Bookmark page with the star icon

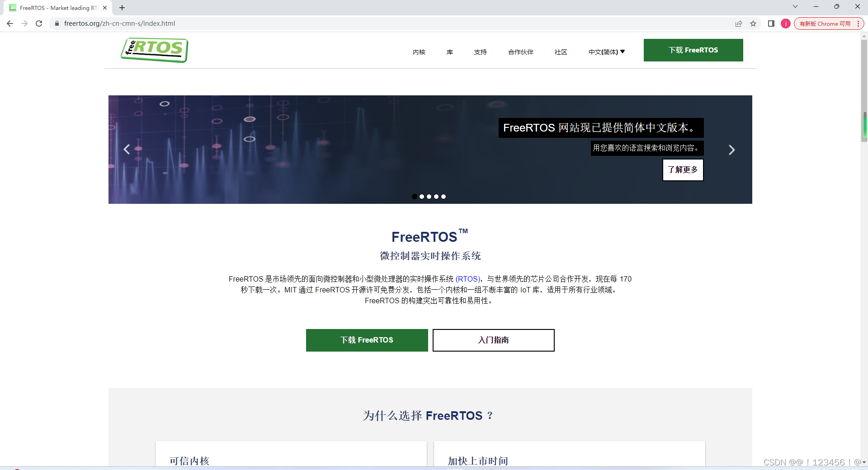753,23
